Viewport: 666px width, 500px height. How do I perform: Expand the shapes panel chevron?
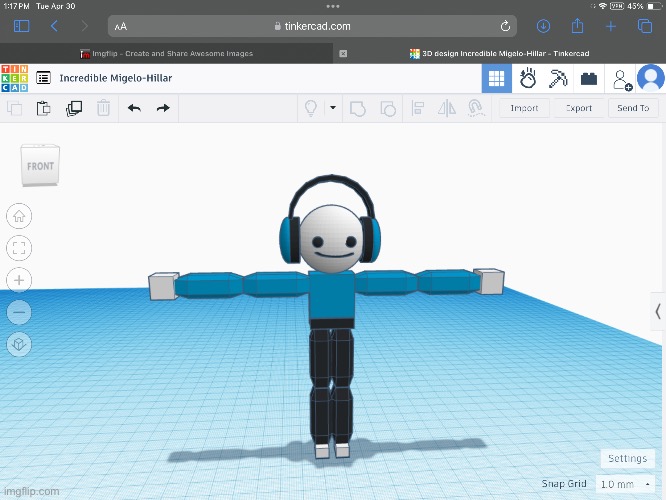pyautogui.click(x=658, y=311)
